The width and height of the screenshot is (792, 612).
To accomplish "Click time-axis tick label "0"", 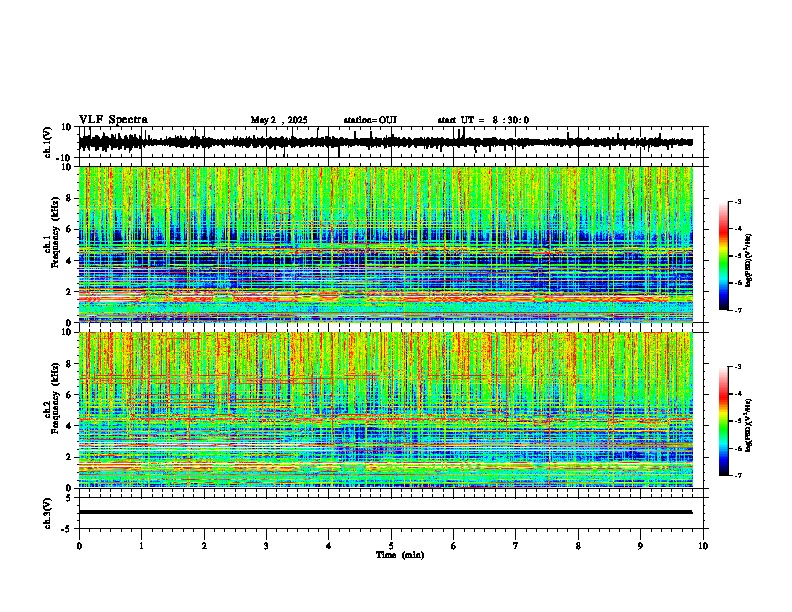I will [79, 546].
